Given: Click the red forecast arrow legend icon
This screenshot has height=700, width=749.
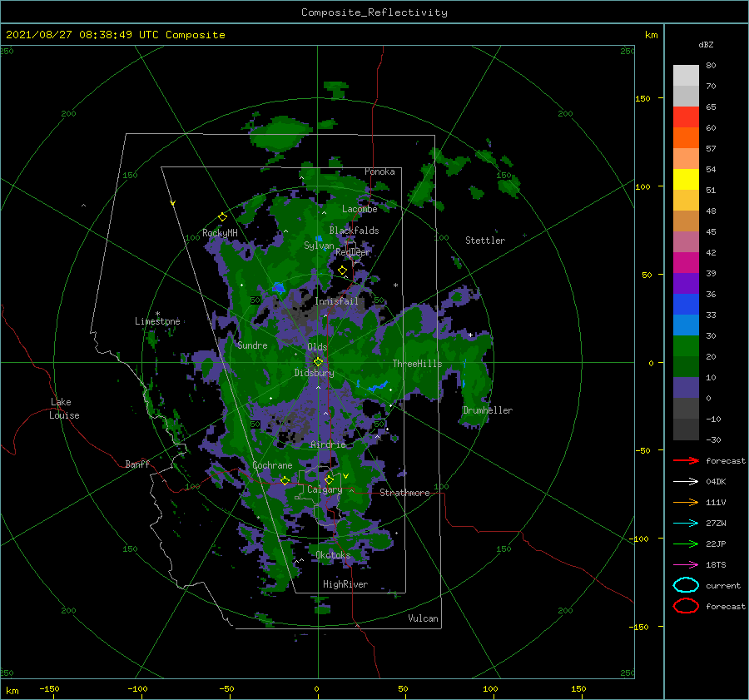Looking at the screenshot, I should click(686, 460).
